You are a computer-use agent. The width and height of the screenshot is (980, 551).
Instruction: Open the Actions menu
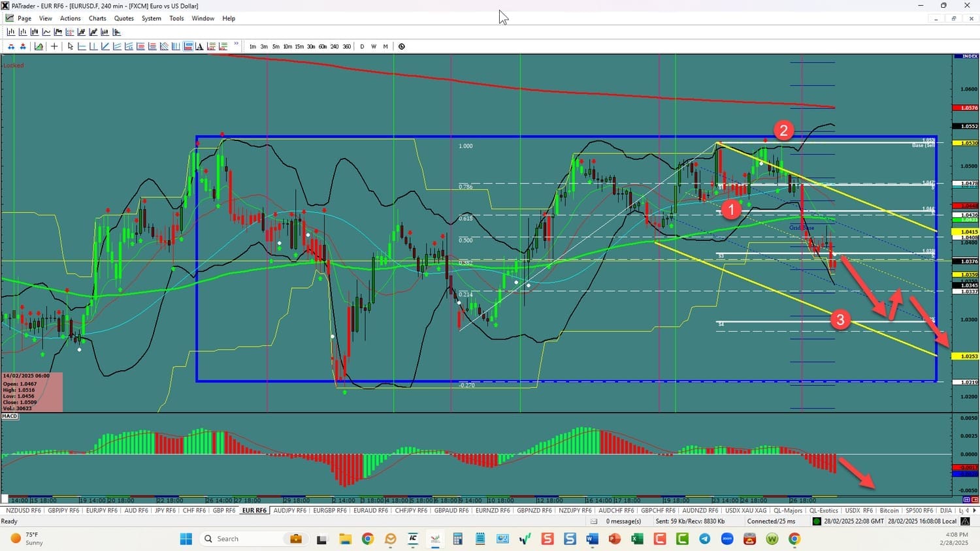click(x=70, y=18)
